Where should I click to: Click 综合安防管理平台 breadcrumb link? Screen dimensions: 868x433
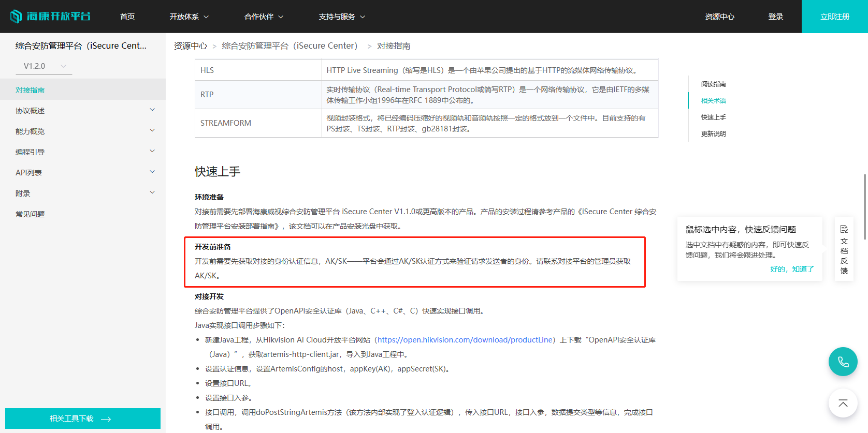(x=290, y=46)
